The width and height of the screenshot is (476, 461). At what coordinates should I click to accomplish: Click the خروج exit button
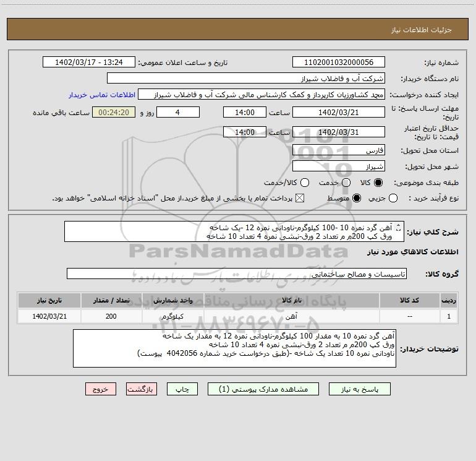coord(101,389)
